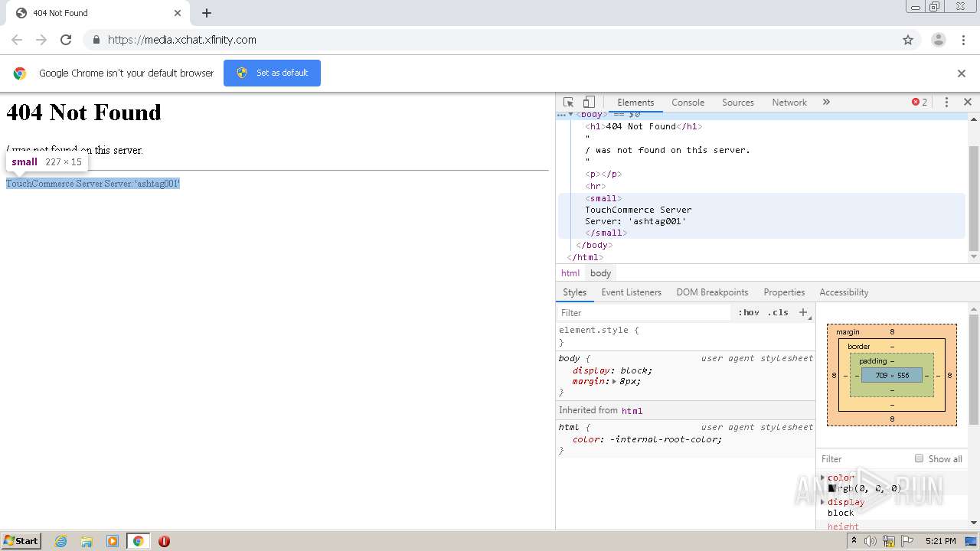The height and width of the screenshot is (551, 980).
Task: Open the DevTools ellipsis gutter menu
Action: click(x=561, y=115)
